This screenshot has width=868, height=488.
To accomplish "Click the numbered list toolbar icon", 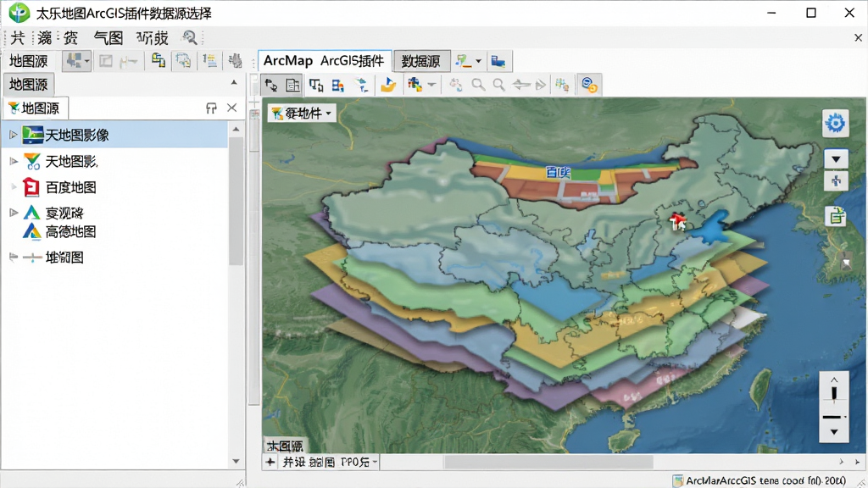I will [209, 60].
